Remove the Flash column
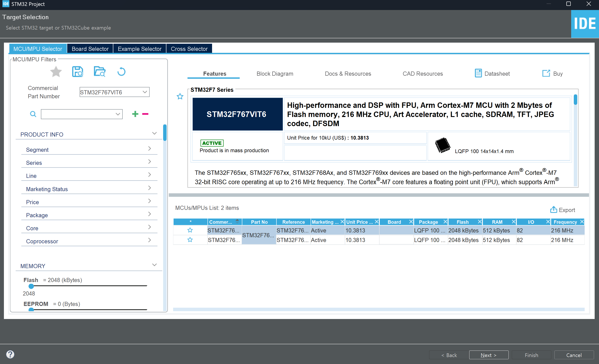This screenshot has height=364, width=599. click(x=480, y=222)
